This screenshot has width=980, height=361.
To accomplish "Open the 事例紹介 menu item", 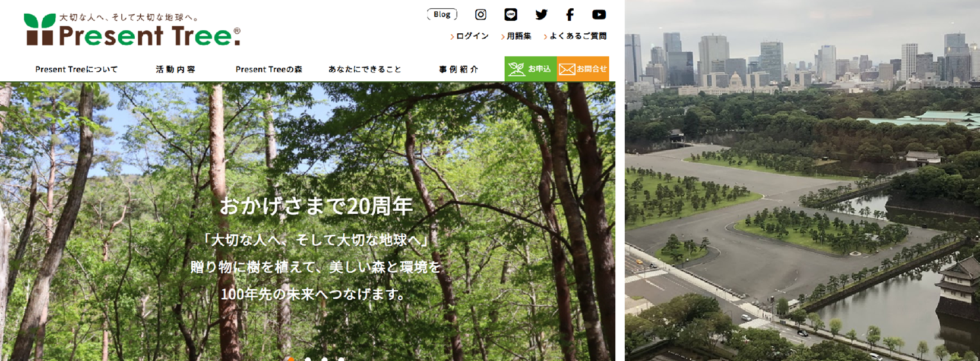I will [458, 69].
